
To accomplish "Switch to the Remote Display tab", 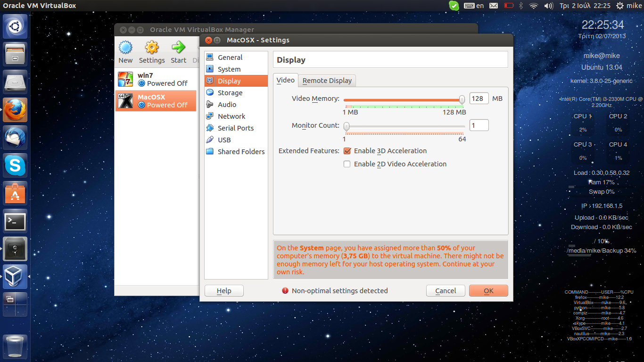I will pyautogui.click(x=327, y=81).
